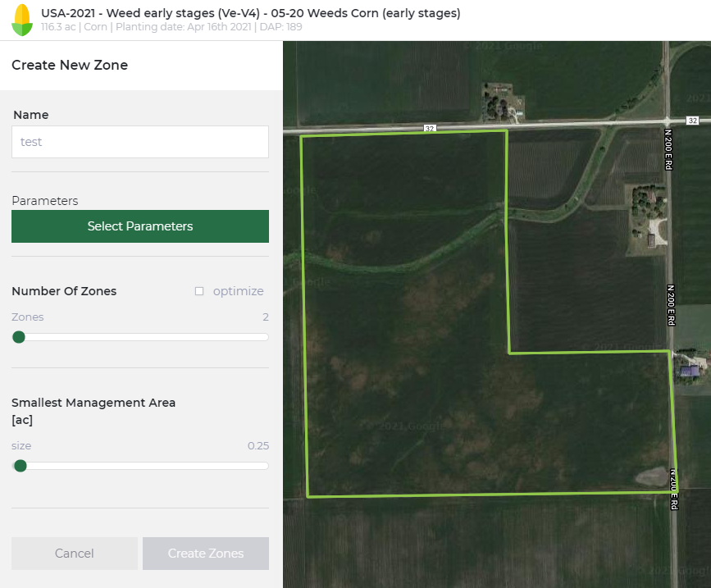Viewport: 711px width, 588px height.
Task: Cancel the new zone creation
Action: pos(75,554)
